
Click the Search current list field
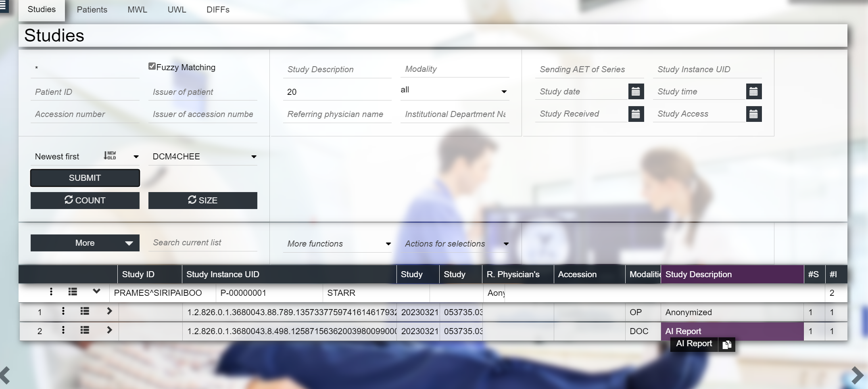point(202,243)
